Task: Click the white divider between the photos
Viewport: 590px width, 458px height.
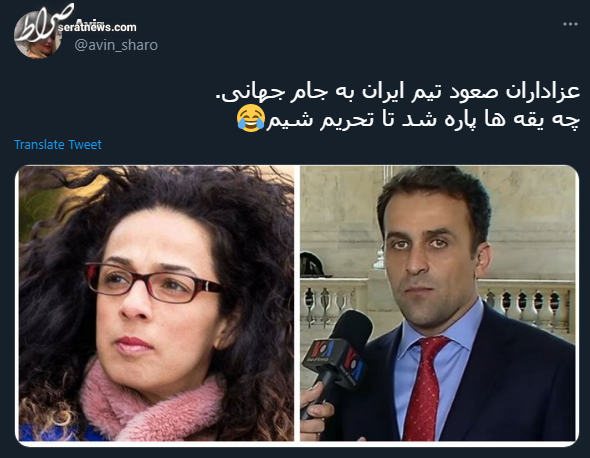Action: 297,303
